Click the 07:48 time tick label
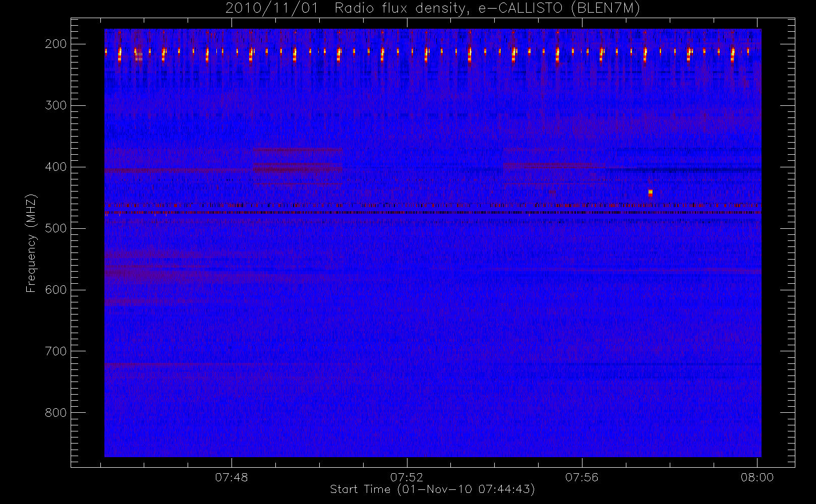Viewport: 816px width, 504px height. tap(231, 477)
